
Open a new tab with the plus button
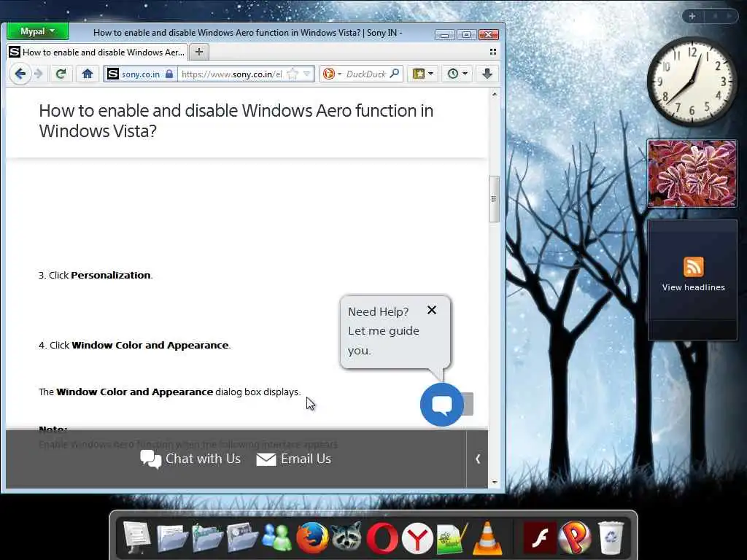click(x=199, y=52)
